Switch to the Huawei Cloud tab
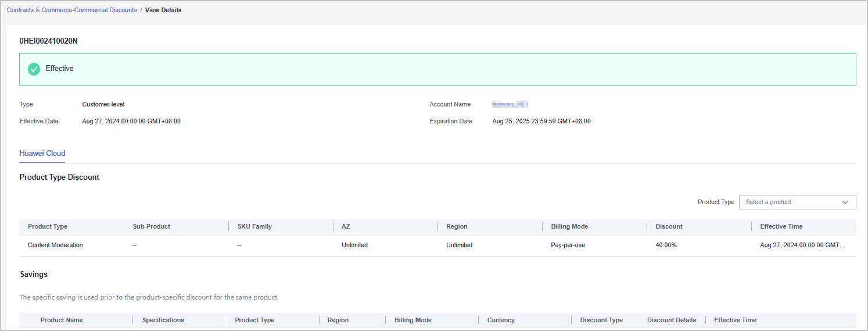This screenshot has height=331, width=868. [x=42, y=154]
